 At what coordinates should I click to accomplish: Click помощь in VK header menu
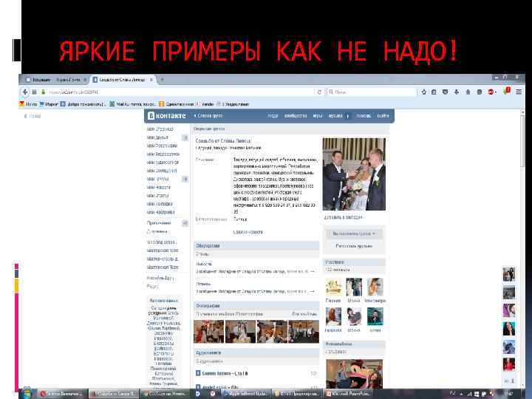point(364,116)
